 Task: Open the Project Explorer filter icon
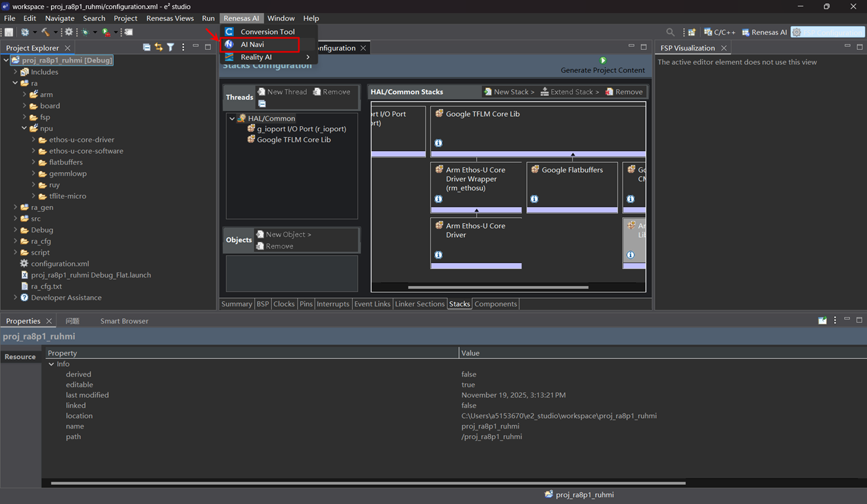coord(170,47)
